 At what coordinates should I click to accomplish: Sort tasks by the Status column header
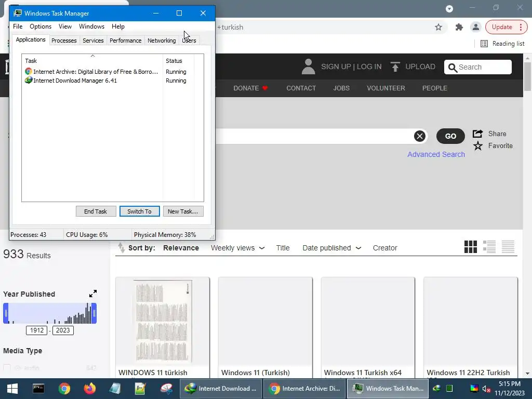click(x=178, y=60)
